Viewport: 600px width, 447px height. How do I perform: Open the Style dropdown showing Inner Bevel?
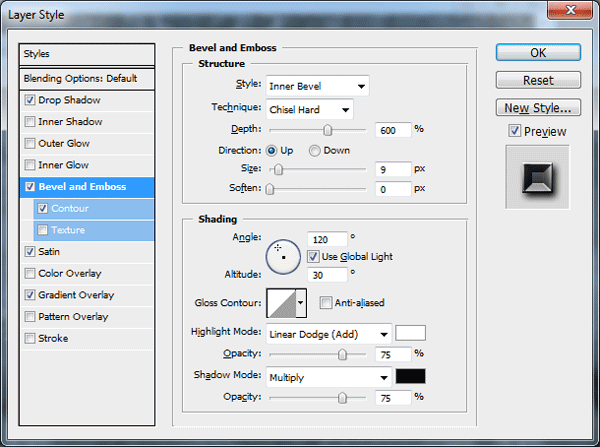[318, 86]
